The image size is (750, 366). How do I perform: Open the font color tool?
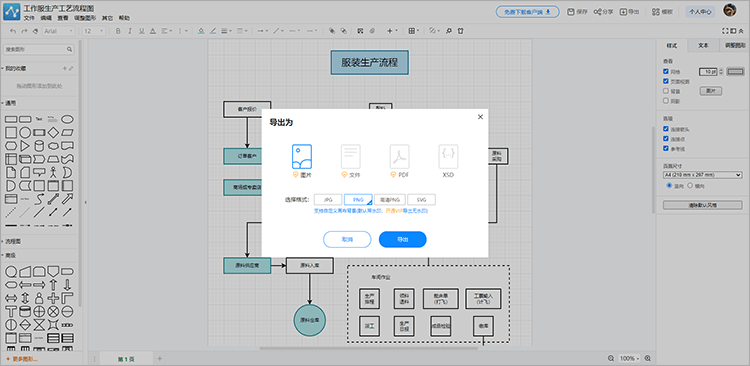[x=153, y=31]
